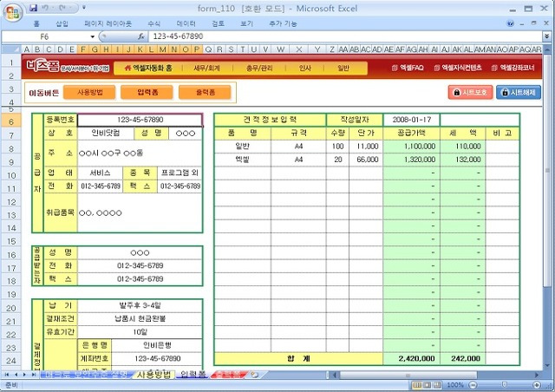
Task: Zoom in with the plus icon
Action: [x=537, y=385]
